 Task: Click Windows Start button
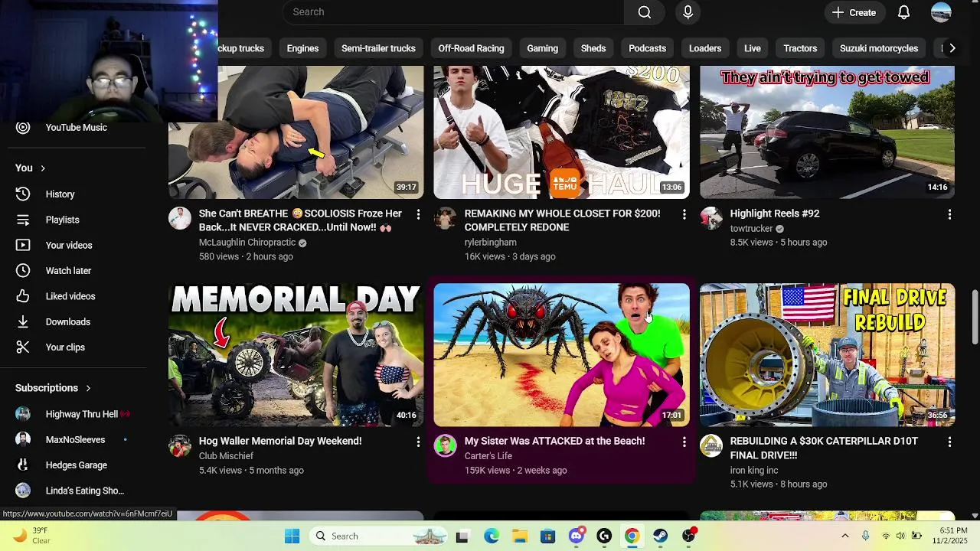coord(292,536)
